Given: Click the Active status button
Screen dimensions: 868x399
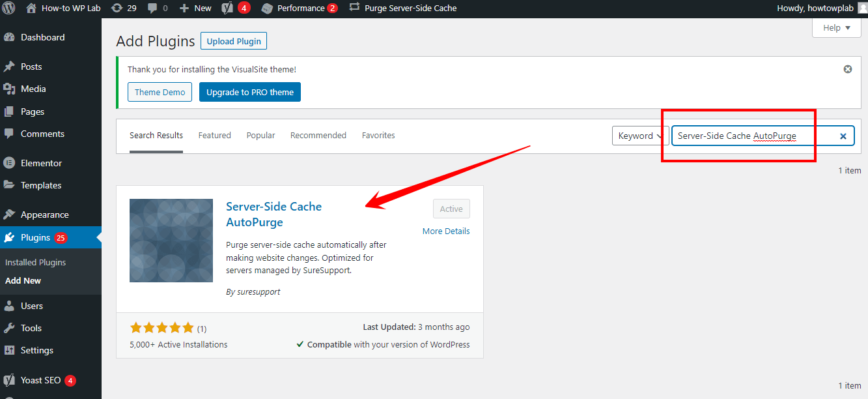Looking at the screenshot, I should point(451,209).
